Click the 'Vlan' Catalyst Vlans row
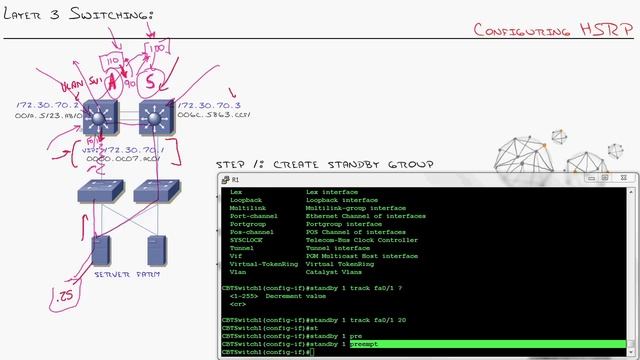The width and height of the screenshot is (640, 360). click(296, 272)
